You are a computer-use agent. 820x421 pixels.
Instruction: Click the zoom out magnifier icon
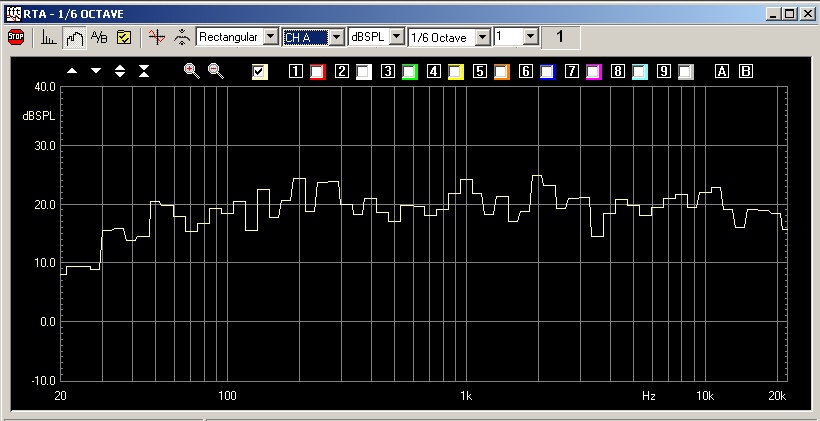click(215, 71)
